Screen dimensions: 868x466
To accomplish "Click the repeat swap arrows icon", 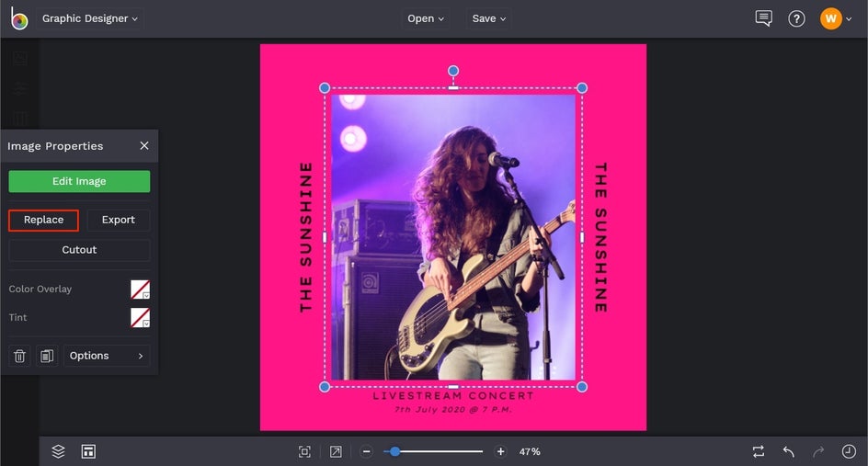I will pos(759,451).
